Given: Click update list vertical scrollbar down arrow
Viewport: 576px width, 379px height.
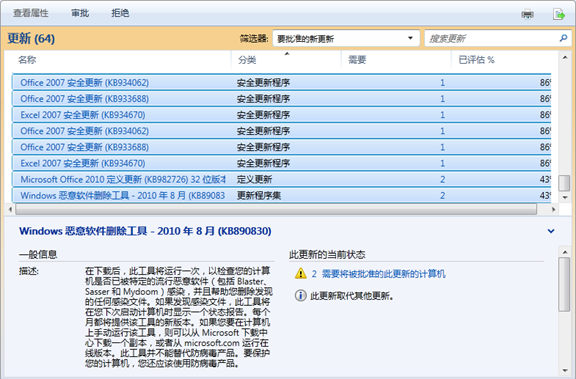Looking at the screenshot, I should click(565, 198).
